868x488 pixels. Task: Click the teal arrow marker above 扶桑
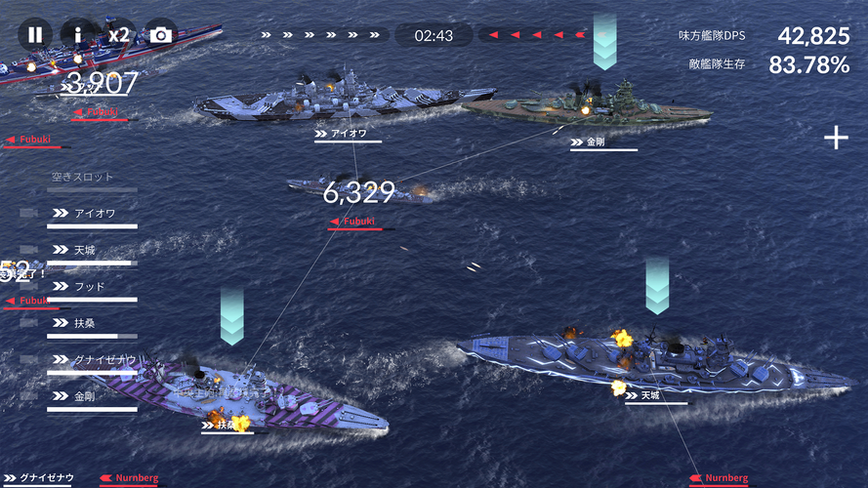click(232, 315)
